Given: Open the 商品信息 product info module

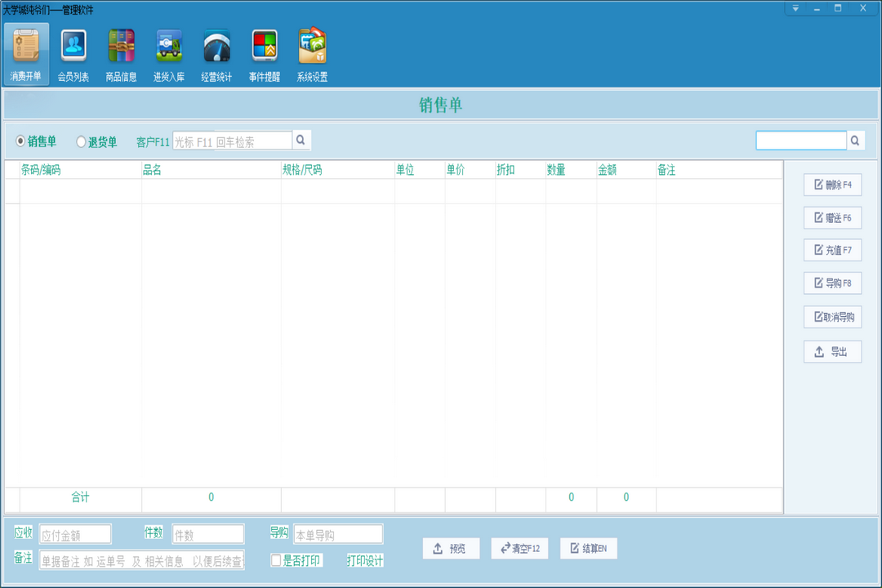Looking at the screenshot, I should (x=121, y=53).
